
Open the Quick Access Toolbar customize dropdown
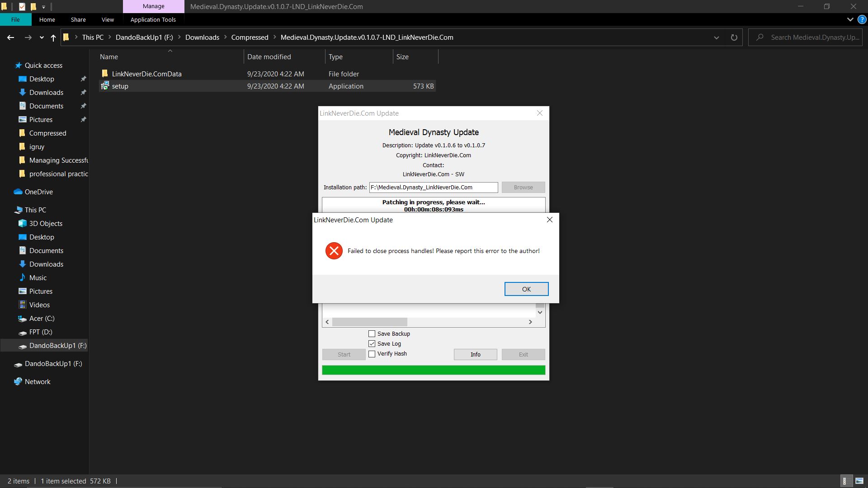[43, 7]
